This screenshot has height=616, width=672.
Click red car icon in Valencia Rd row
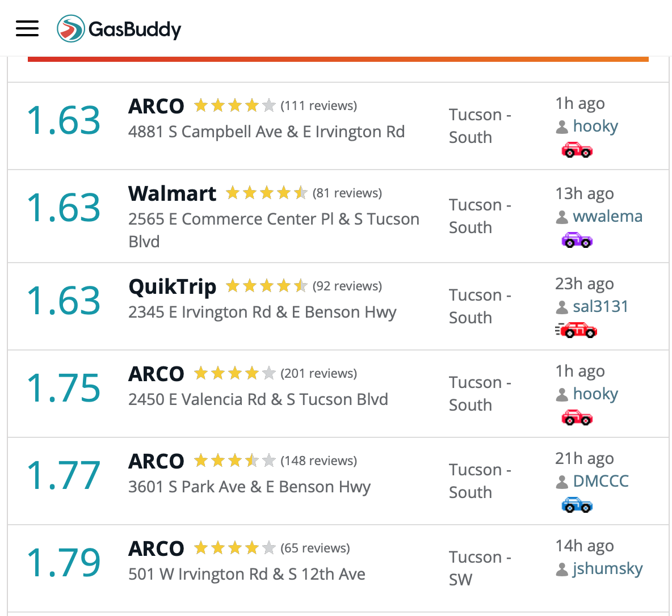click(x=577, y=417)
